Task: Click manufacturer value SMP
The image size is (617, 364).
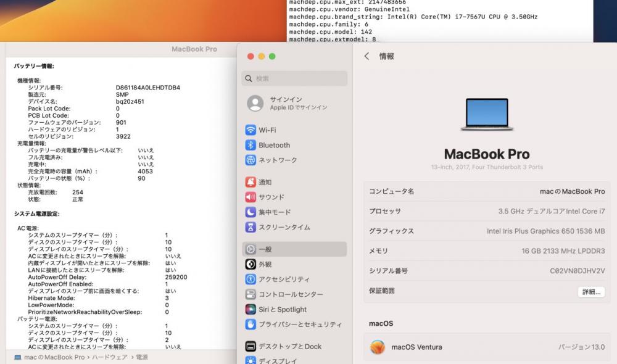Action: coord(122,94)
